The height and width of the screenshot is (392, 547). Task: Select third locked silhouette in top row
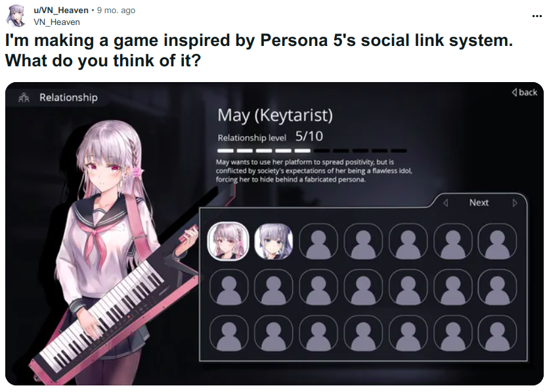point(408,242)
